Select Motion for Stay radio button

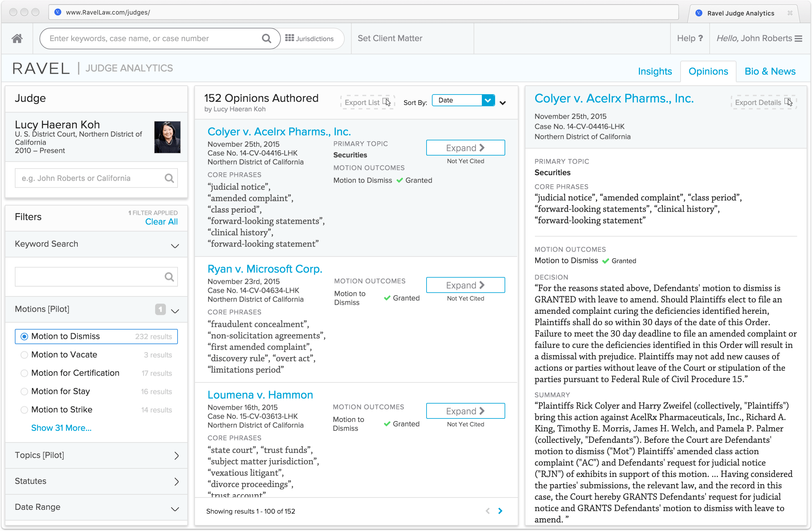point(24,391)
